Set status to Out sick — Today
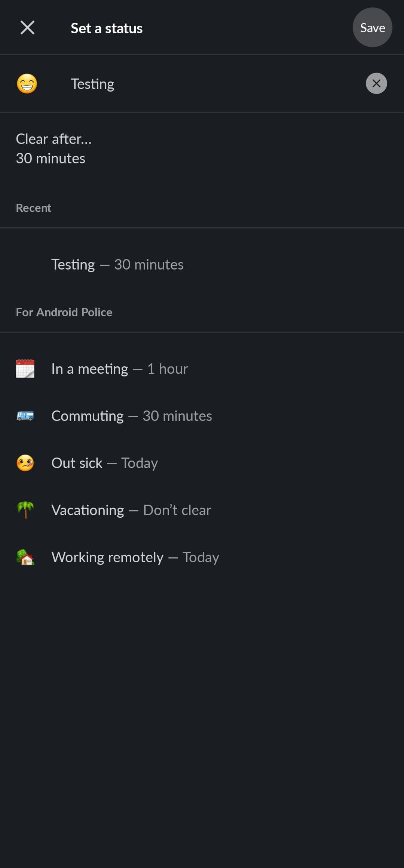 [x=104, y=462]
